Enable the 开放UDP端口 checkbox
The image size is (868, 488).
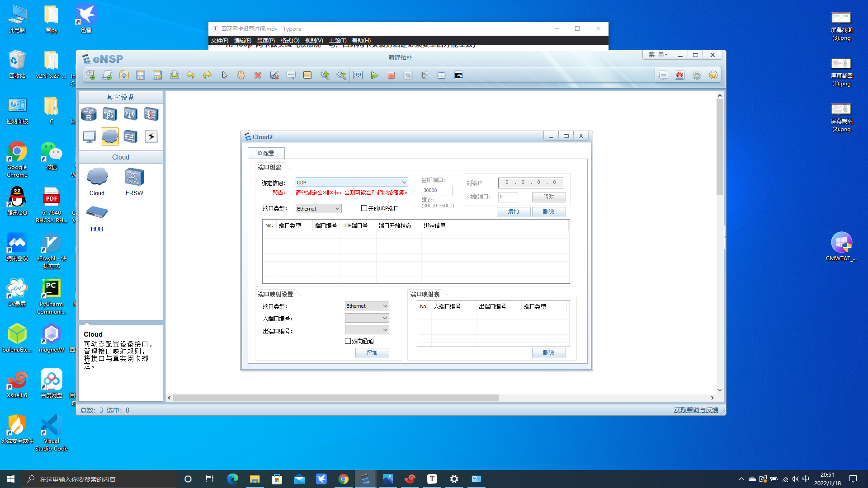(364, 208)
